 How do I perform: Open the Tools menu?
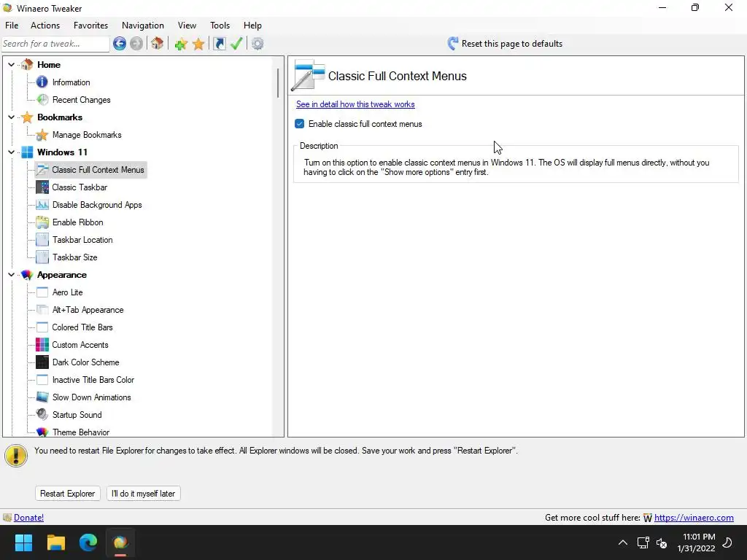pyautogui.click(x=220, y=26)
